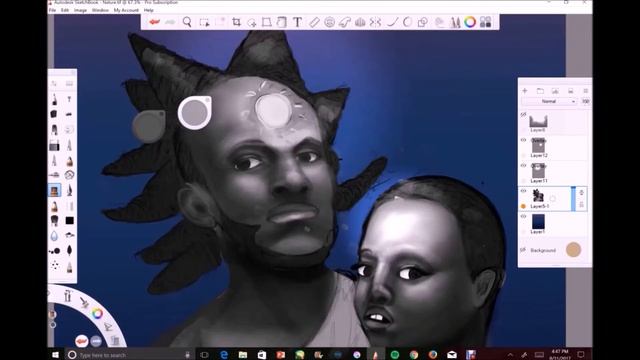Open the My Account menu
Viewport: 640px width, 360px height.
pyautogui.click(x=126, y=10)
